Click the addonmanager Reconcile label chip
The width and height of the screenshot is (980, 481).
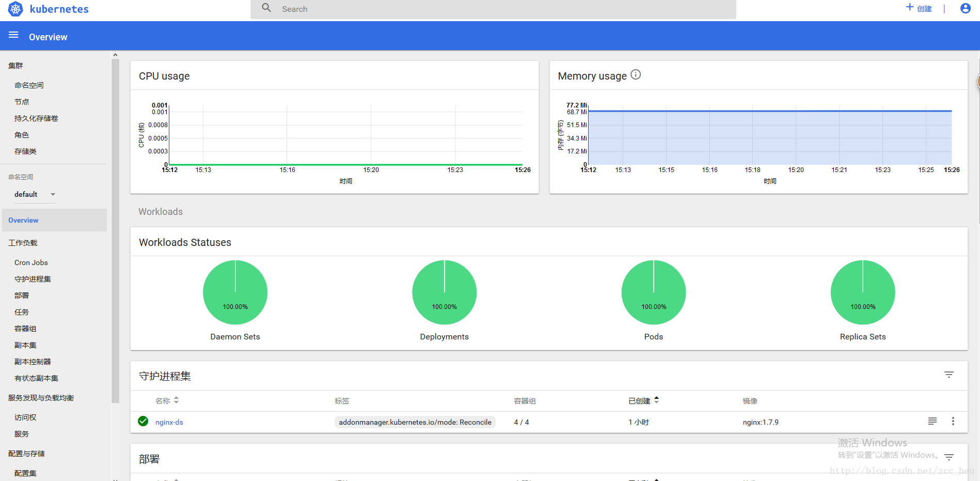coord(415,422)
